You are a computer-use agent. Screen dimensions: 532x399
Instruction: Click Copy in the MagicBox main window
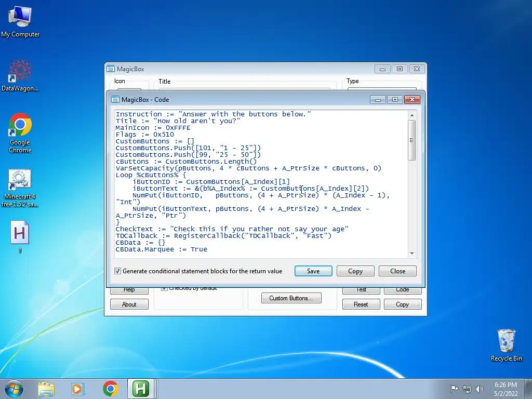click(x=403, y=304)
